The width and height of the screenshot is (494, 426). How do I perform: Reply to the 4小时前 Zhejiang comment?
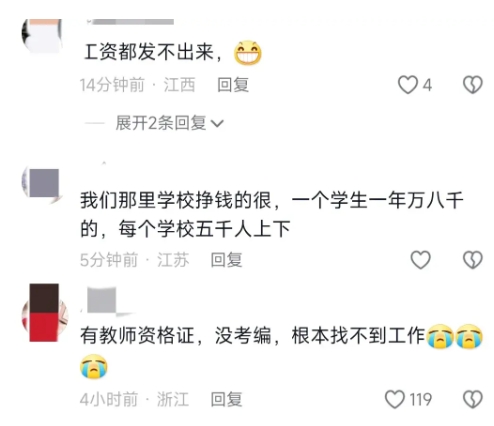pyautogui.click(x=226, y=399)
